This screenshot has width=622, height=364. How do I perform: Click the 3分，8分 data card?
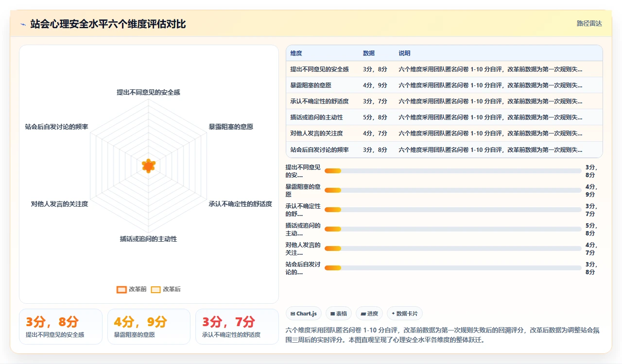tap(61, 327)
